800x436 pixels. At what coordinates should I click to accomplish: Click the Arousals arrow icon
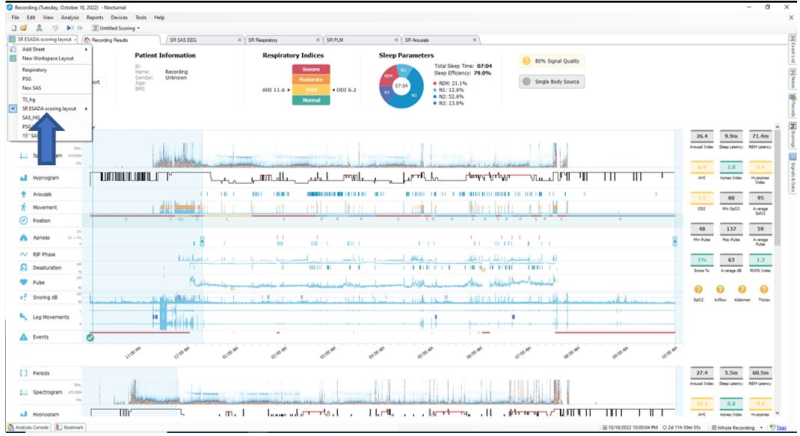23,194
